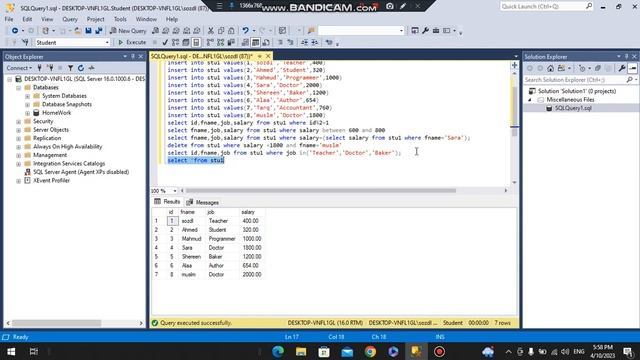This screenshot has height=360, width=640.
Task: Click the Solution Explorer search magnifier
Action: click(x=630, y=80)
